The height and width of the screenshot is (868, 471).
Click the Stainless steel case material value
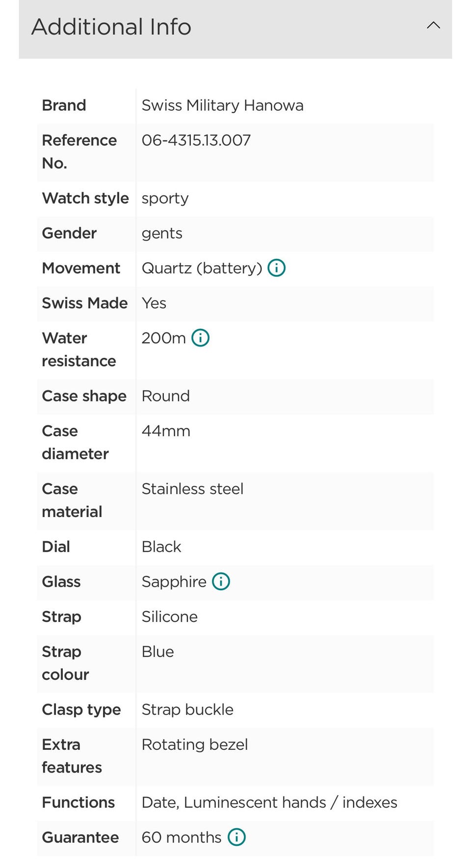[x=192, y=489]
